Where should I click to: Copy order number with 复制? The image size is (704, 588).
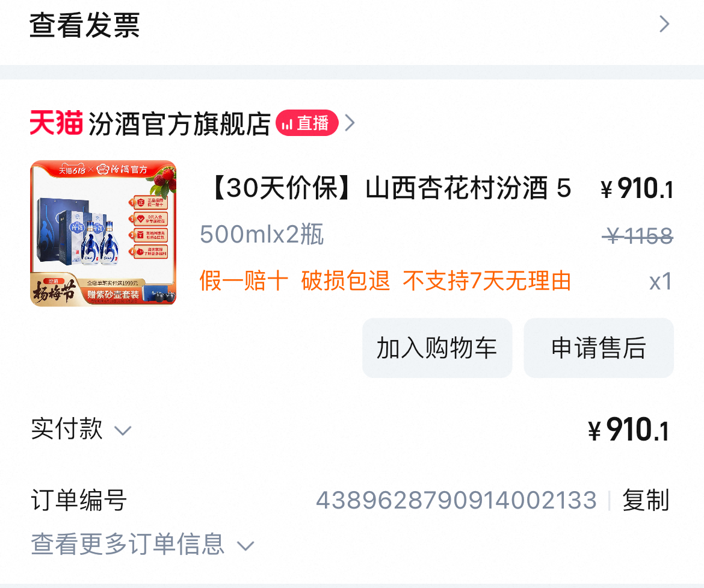click(x=646, y=500)
